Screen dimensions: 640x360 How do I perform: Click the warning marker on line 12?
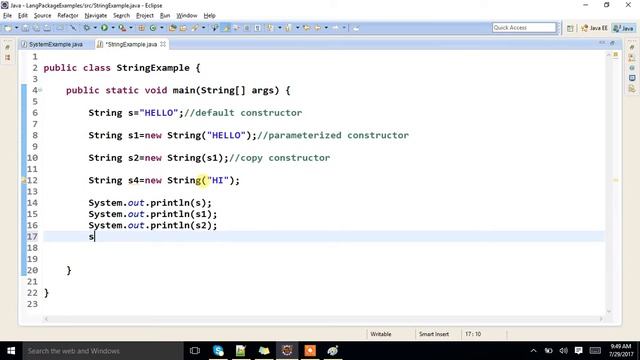click(x=24, y=180)
